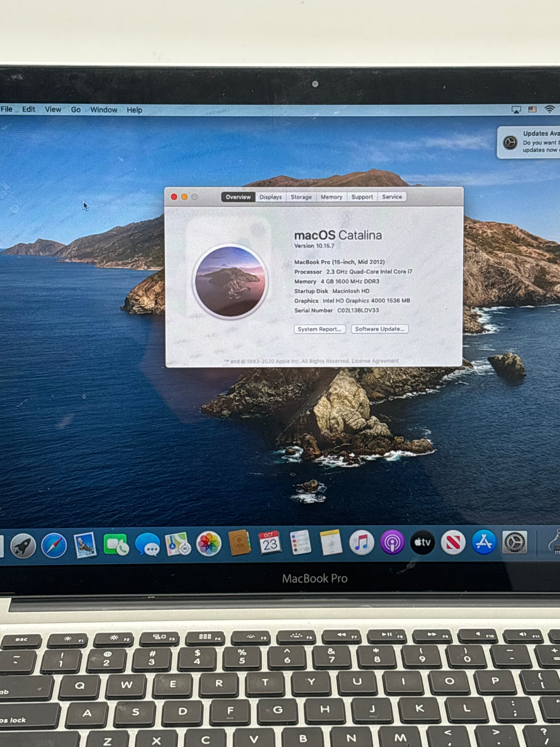
Task: Switch to the Memory tab
Action: (331, 197)
